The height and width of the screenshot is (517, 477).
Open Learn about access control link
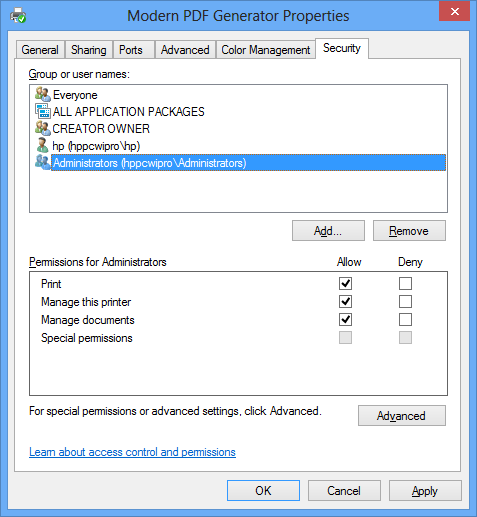132,452
